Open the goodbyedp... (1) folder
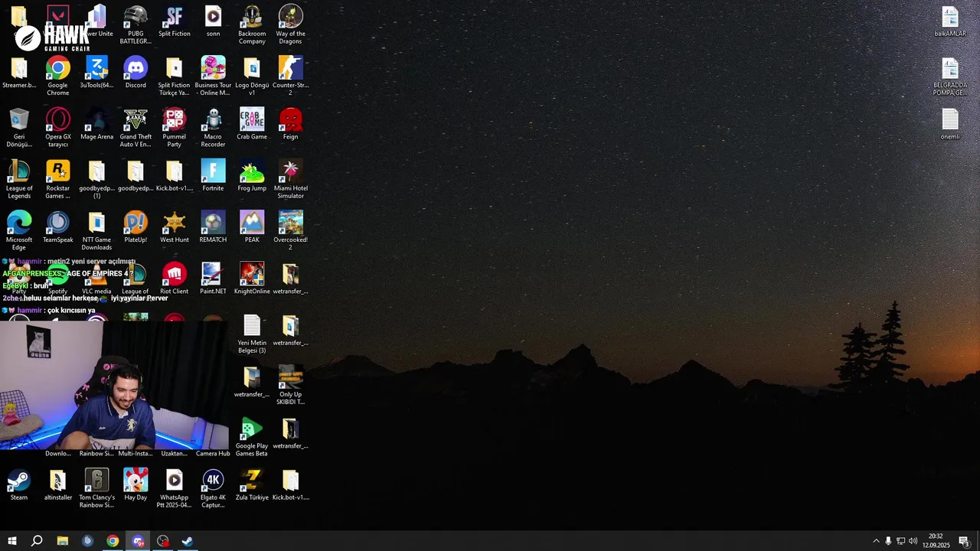 point(96,179)
